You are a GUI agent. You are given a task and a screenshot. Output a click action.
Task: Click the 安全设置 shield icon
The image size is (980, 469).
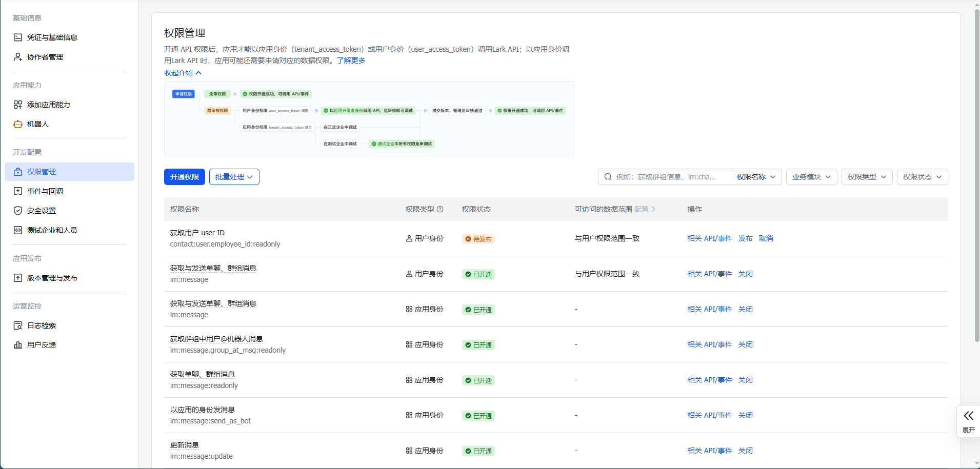pyautogui.click(x=18, y=211)
